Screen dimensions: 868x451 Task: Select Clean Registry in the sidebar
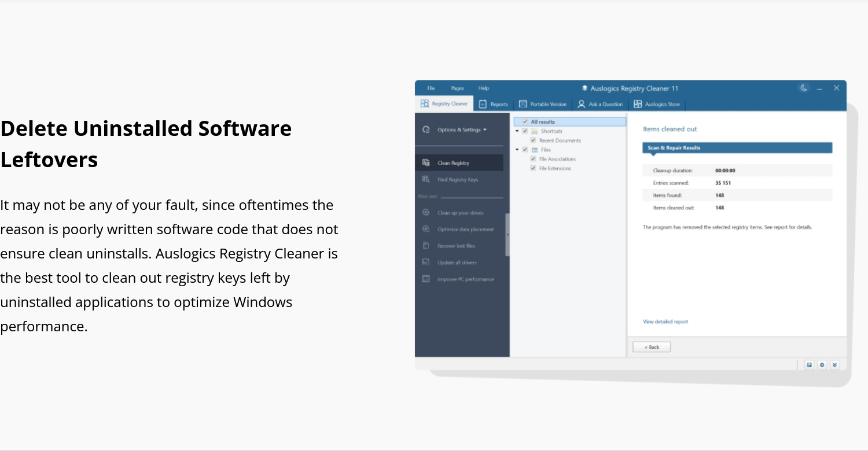pyautogui.click(x=459, y=163)
